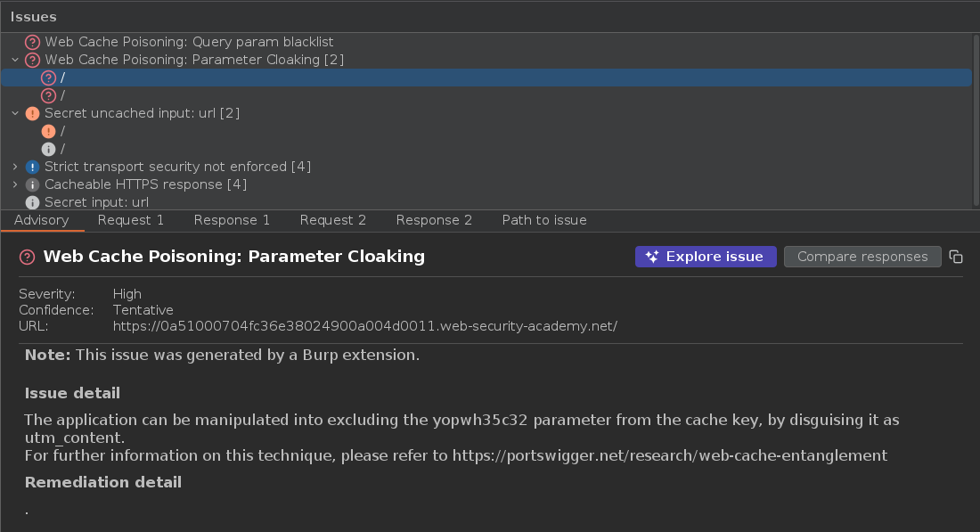Click the Query param blacklist severity icon
The image size is (980, 532).
point(33,42)
